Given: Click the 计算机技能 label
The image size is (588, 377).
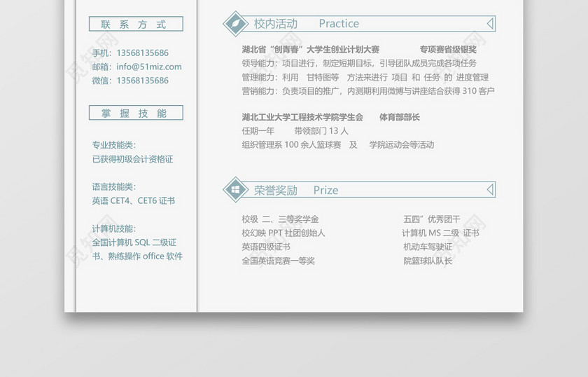Looking at the screenshot, I should point(114,228).
